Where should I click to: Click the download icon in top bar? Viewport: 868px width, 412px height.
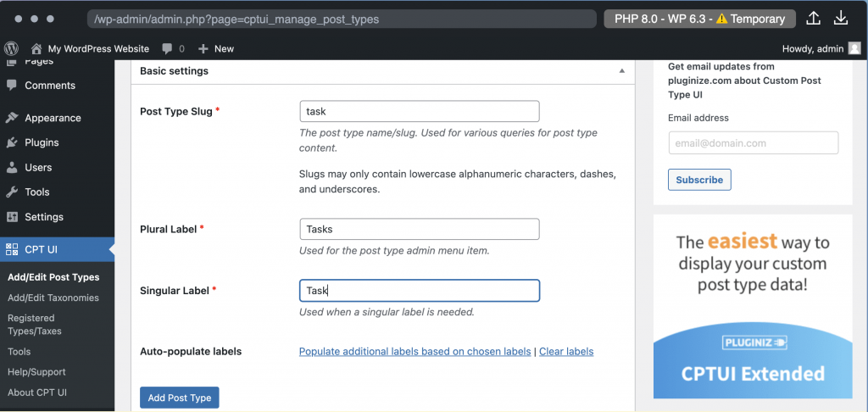[x=841, y=19]
